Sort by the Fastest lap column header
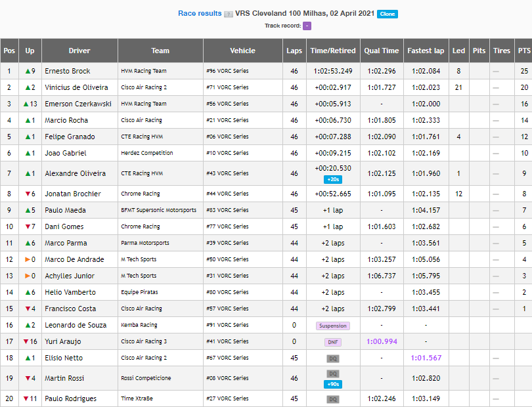Image resolution: width=532 pixels, height=407 pixels. (x=426, y=51)
